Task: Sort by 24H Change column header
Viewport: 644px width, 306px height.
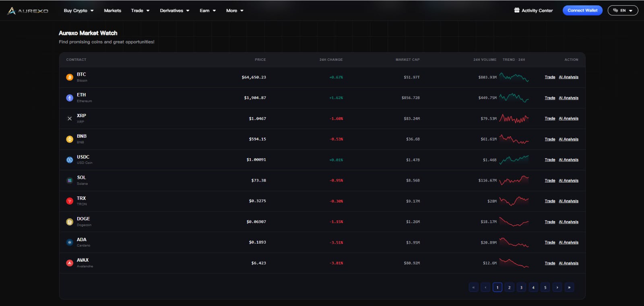Action: pyautogui.click(x=331, y=60)
